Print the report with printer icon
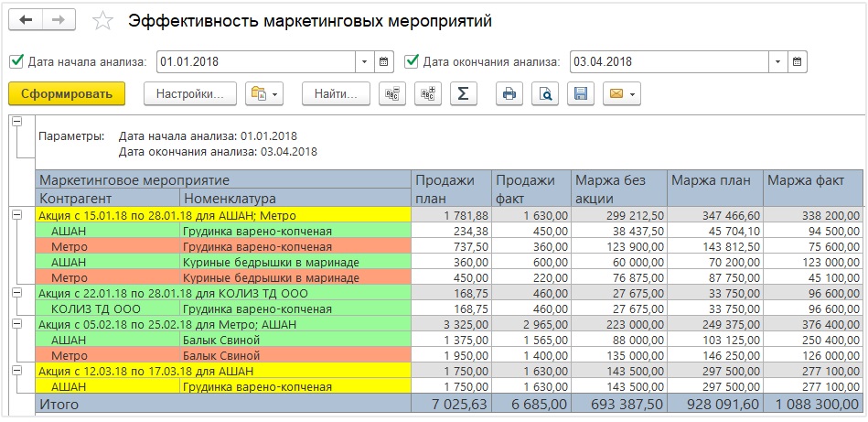 [x=509, y=93]
